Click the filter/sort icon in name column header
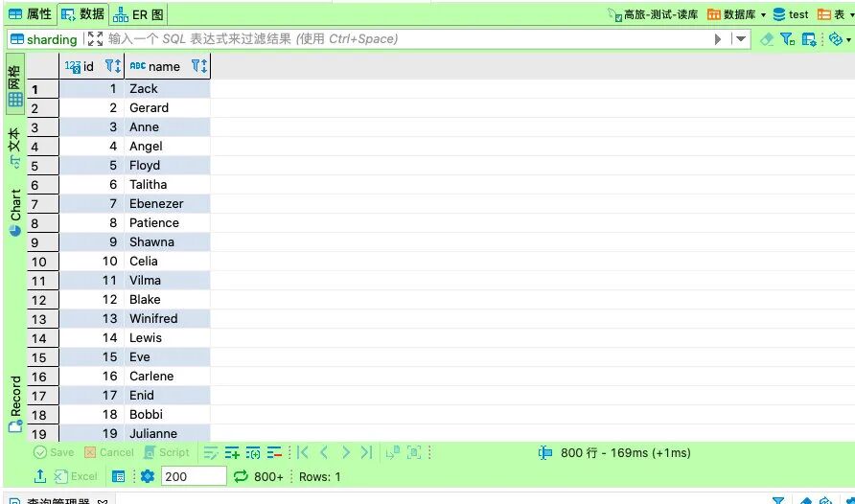The image size is (855, 504). [198, 66]
